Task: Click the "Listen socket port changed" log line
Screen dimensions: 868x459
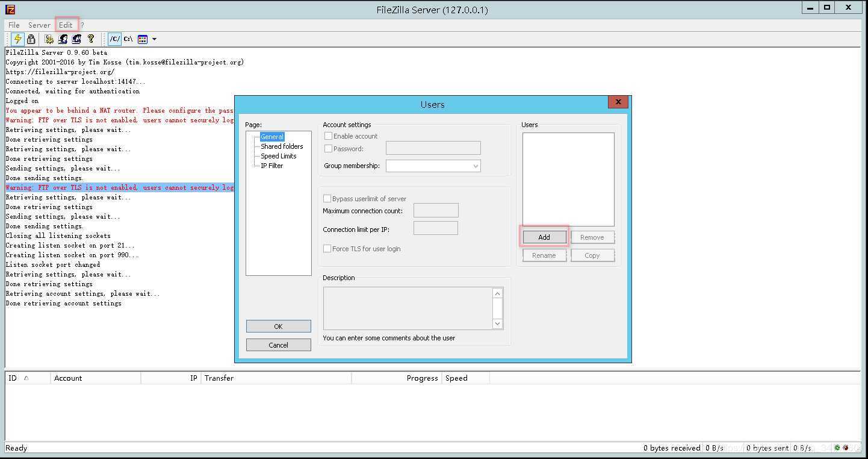Action: tap(53, 264)
